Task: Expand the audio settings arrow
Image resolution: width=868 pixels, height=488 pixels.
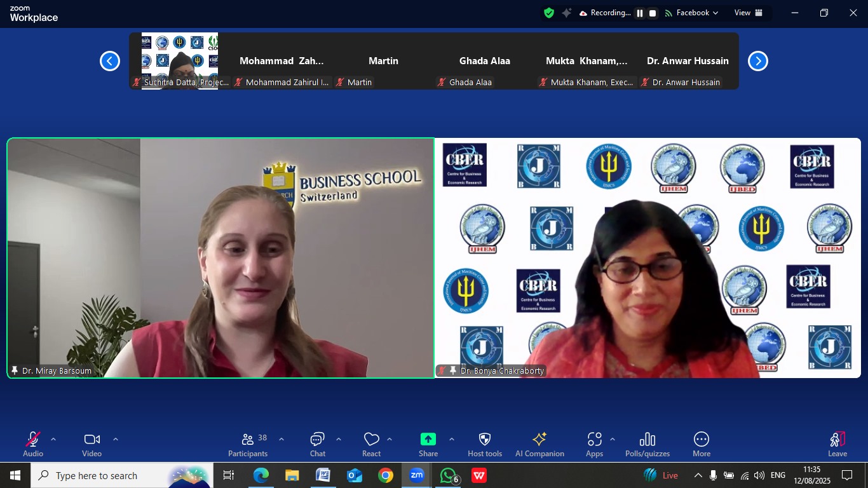Action: [53, 439]
